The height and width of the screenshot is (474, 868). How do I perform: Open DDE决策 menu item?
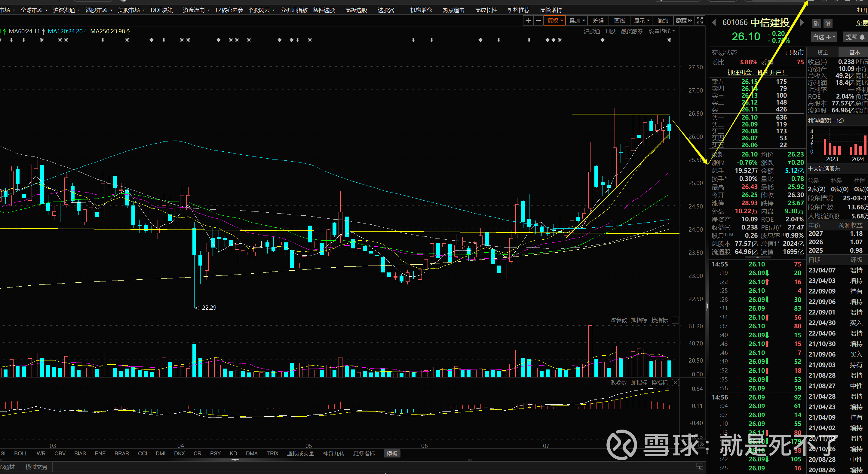point(162,10)
